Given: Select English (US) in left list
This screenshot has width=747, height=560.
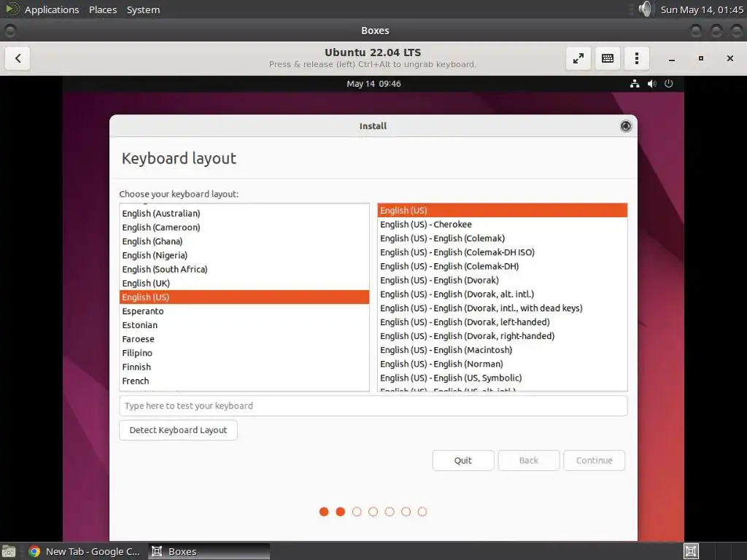Looking at the screenshot, I should (244, 297).
